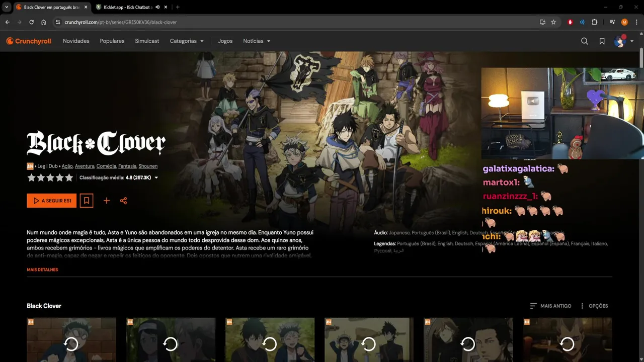Rate the series with first star
Viewport: 644px width, 362px height.
31,177
